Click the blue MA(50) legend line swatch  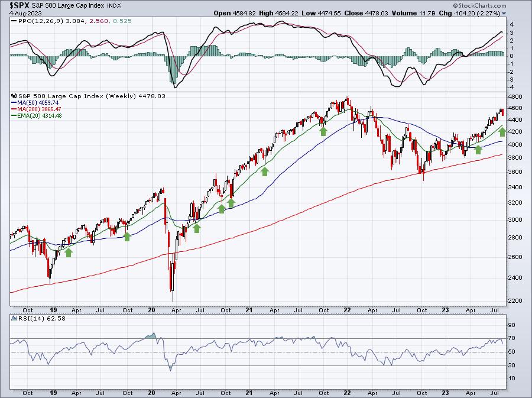coord(14,102)
